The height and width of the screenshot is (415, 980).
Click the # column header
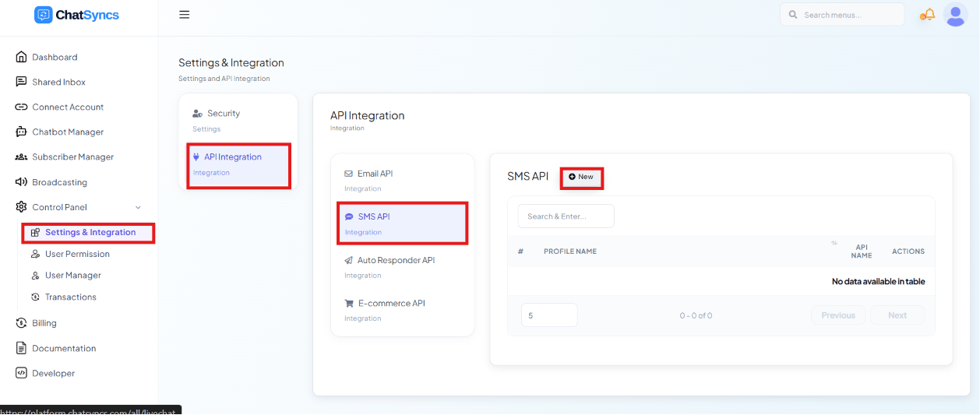(x=520, y=251)
